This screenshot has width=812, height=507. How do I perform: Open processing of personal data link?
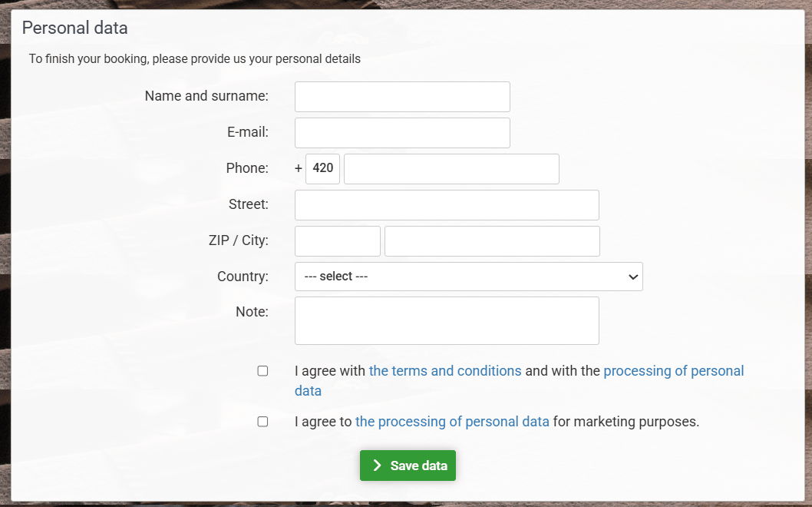[x=673, y=371]
